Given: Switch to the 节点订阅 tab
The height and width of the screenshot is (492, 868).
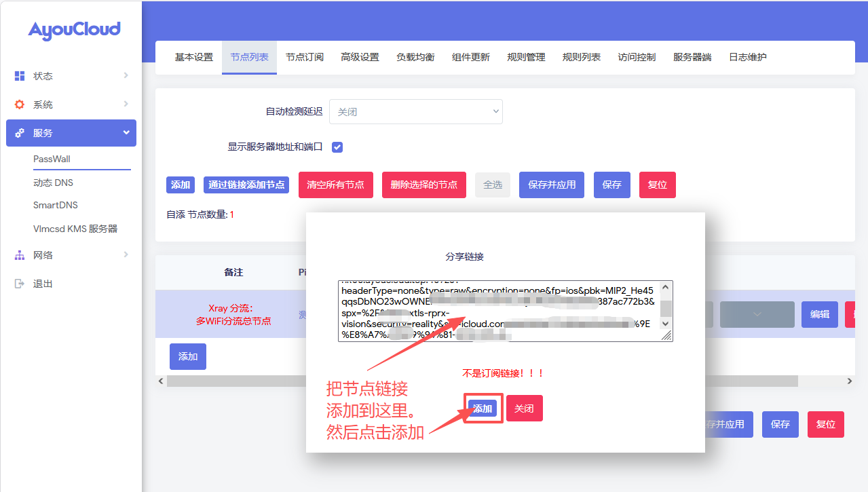Looking at the screenshot, I should (x=305, y=57).
